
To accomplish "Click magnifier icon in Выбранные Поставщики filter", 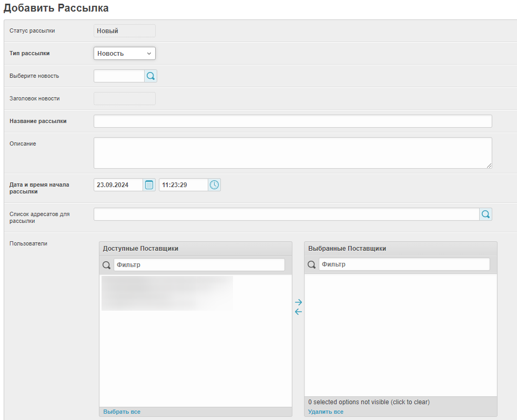I will (x=311, y=265).
